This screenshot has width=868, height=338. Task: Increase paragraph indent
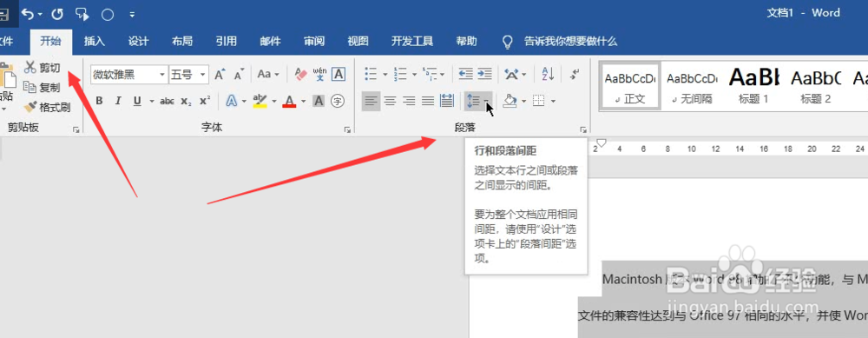tap(484, 74)
